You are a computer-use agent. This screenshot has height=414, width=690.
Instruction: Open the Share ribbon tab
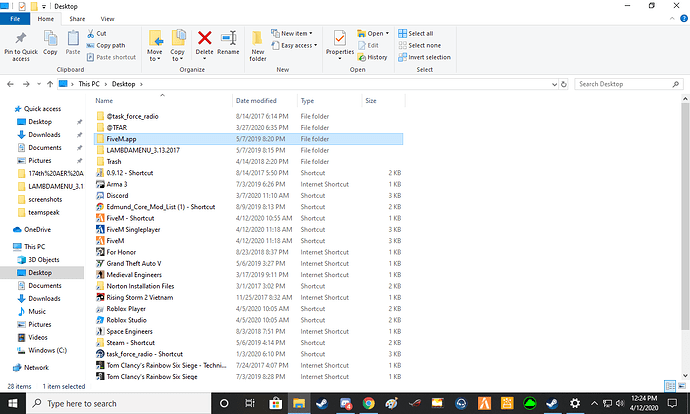(x=77, y=18)
